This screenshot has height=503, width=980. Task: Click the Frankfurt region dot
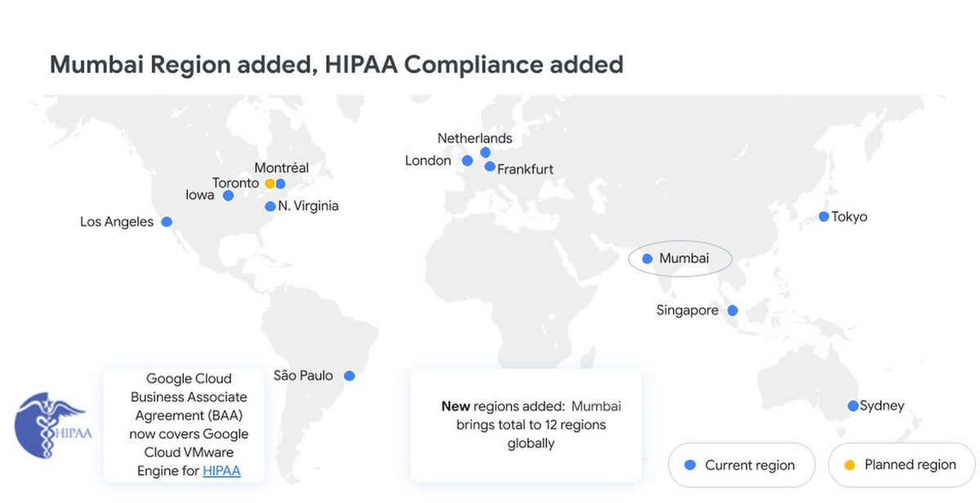click(489, 167)
